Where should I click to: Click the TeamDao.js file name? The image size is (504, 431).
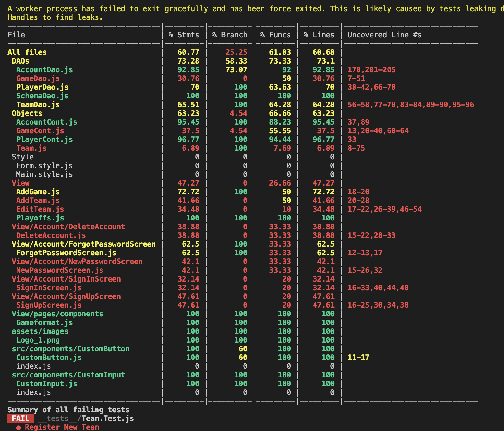click(38, 105)
